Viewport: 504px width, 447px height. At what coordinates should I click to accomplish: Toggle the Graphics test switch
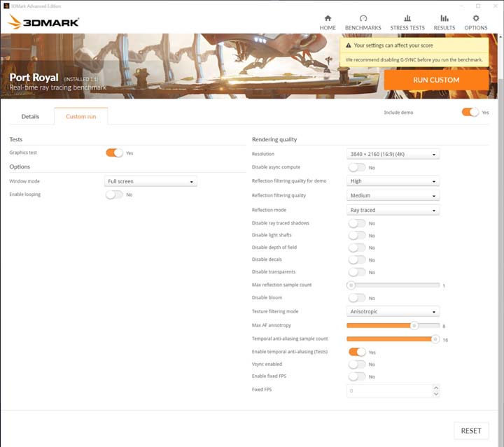114,153
